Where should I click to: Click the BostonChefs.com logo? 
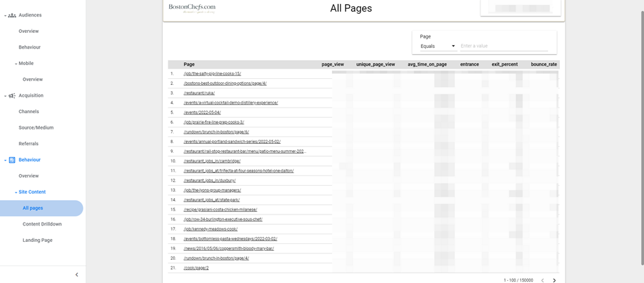[x=192, y=8]
